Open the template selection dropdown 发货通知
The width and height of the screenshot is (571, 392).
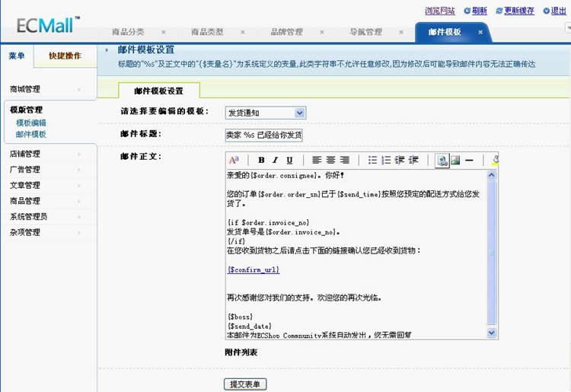coord(265,113)
